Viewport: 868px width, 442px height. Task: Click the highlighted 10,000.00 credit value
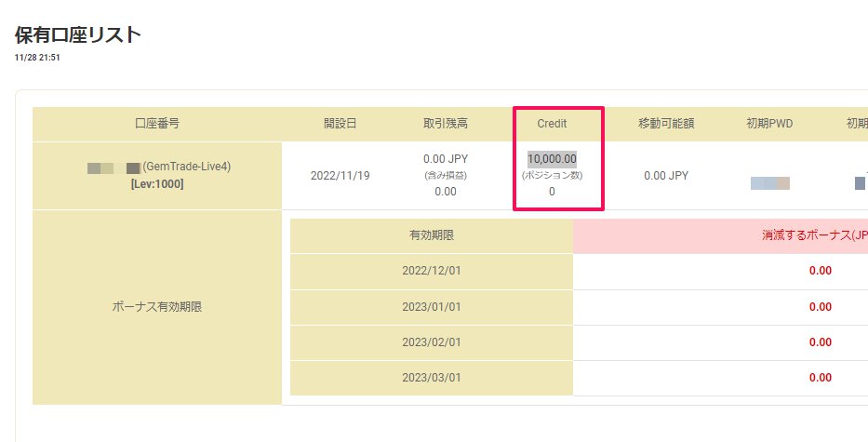coord(552,158)
